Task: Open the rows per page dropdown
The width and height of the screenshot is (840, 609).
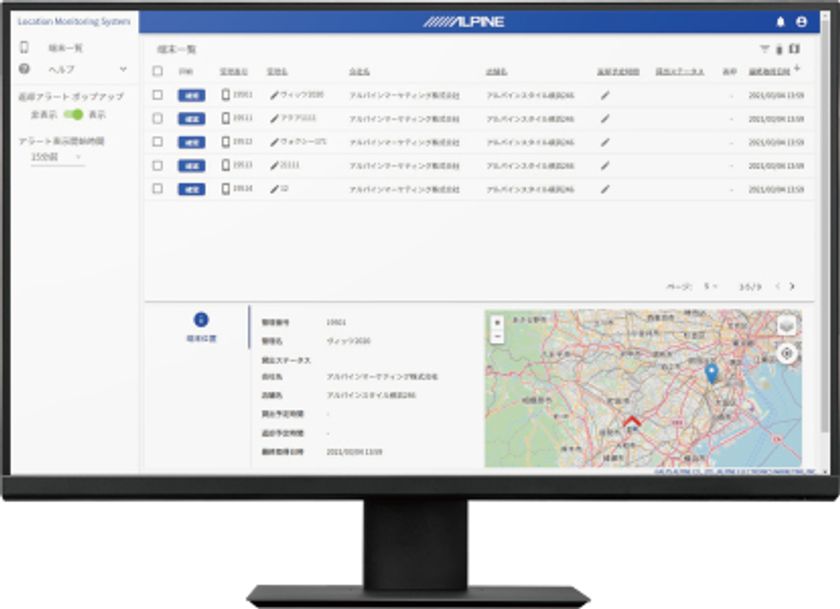Action: pyautogui.click(x=711, y=287)
